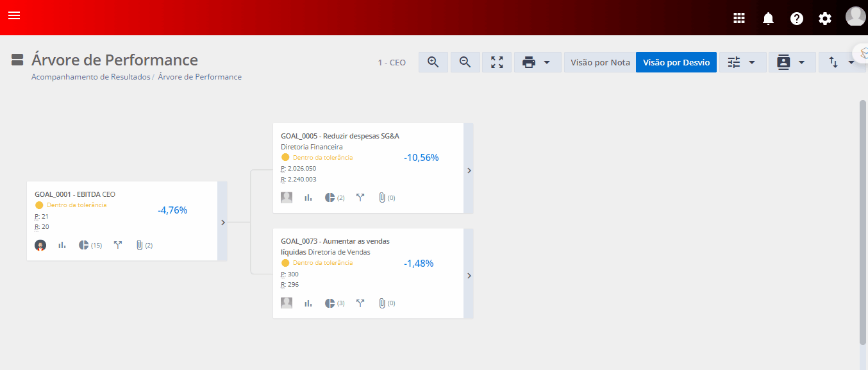The width and height of the screenshot is (868, 370).
Task: Open the settings gear icon
Action: [825, 19]
